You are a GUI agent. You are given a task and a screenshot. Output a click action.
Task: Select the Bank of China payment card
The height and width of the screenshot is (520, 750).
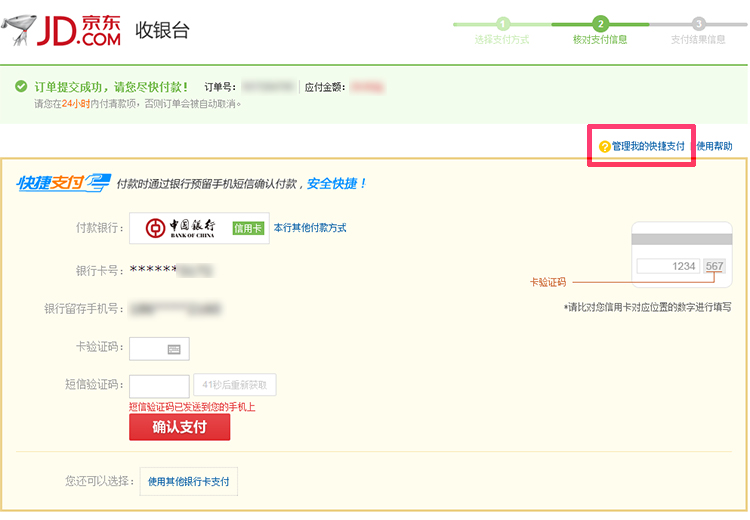click(199, 228)
